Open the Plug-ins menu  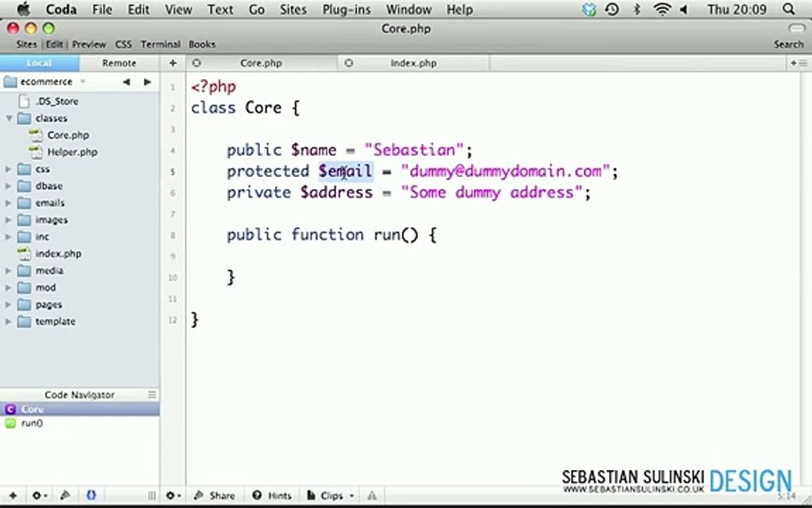[x=346, y=9]
